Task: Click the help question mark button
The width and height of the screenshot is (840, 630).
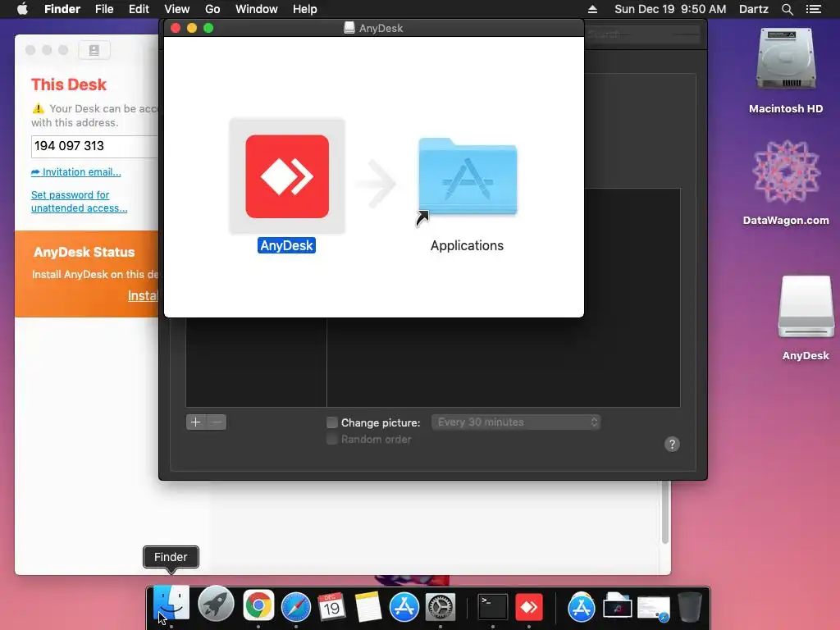Action: point(672,444)
